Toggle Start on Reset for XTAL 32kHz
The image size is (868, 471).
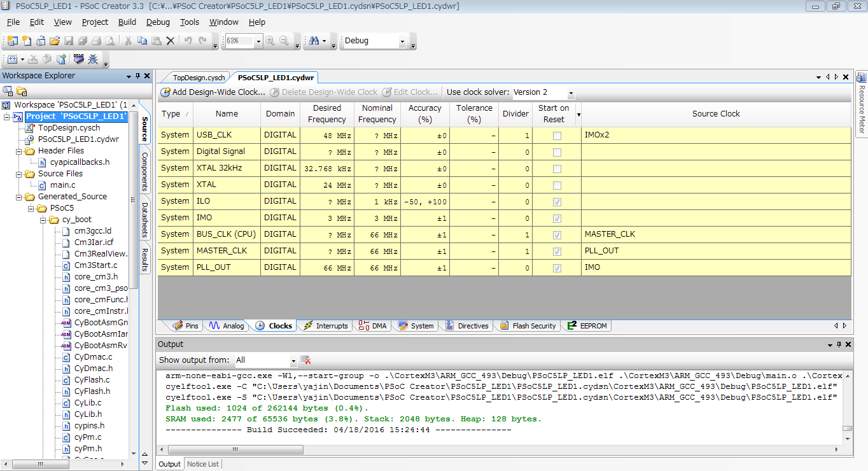point(557,169)
